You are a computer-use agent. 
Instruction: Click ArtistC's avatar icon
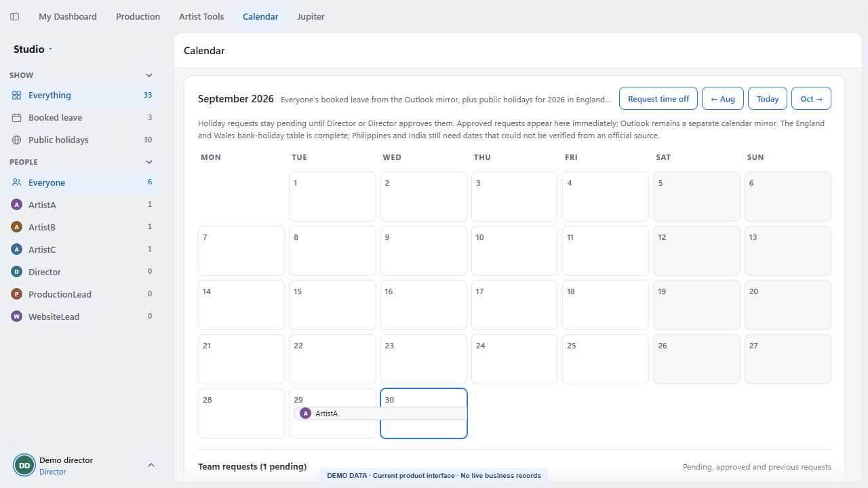tap(17, 249)
